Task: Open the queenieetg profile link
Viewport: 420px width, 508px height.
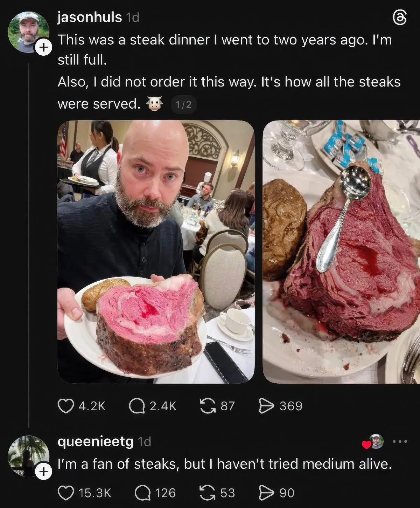Action: point(95,441)
